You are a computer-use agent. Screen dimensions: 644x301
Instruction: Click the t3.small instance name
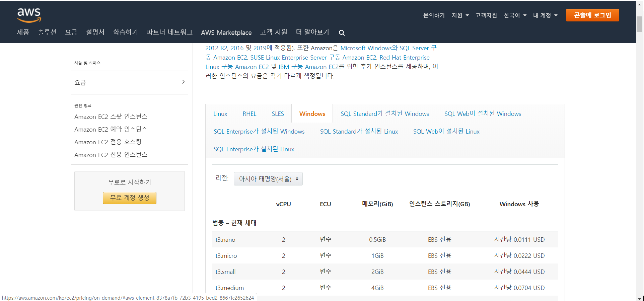pyautogui.click(x=225, y=272)
